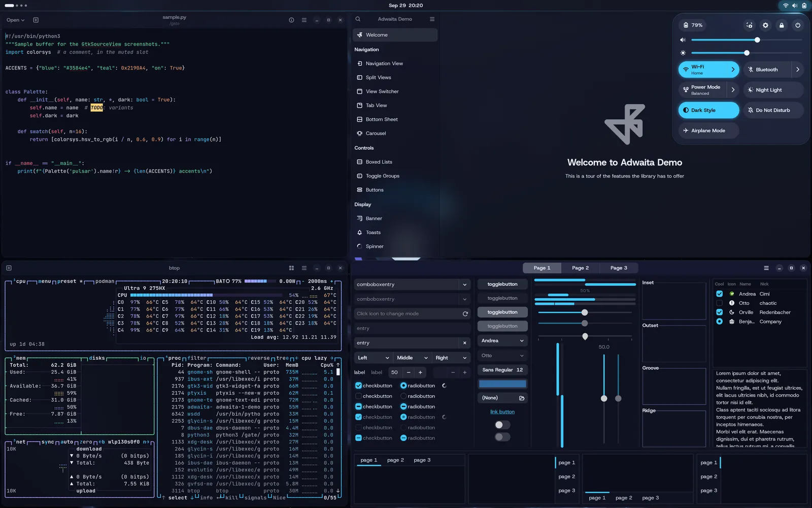Click the Sans Regular 12 font button

[x=502, y=370]
